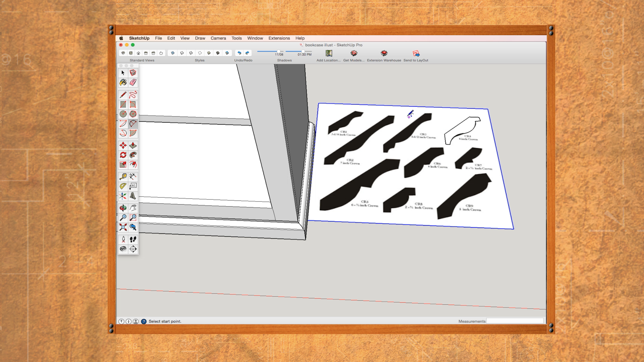
Task: Choose the Protractor tool
Action: pos(123,186)
